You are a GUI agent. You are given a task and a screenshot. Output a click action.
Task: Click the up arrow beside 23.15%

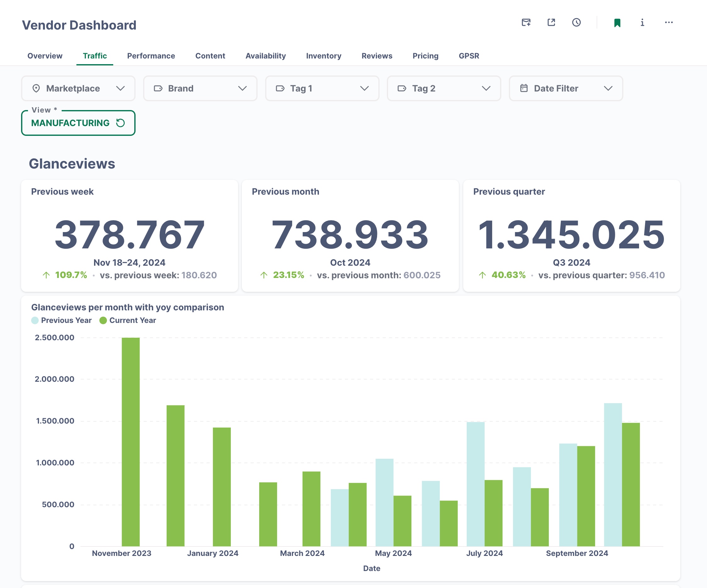pos(264,275)
